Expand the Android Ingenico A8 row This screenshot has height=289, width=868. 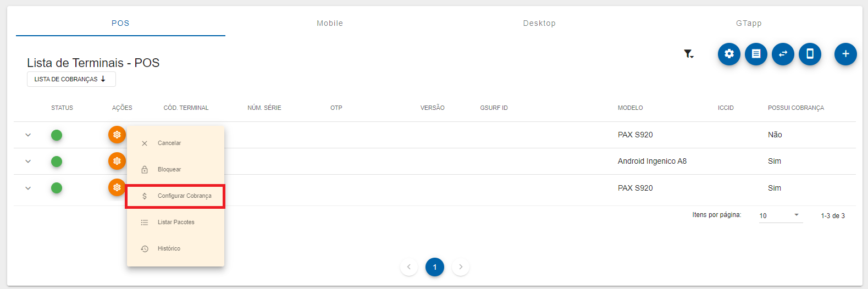(x=28, y=162)
